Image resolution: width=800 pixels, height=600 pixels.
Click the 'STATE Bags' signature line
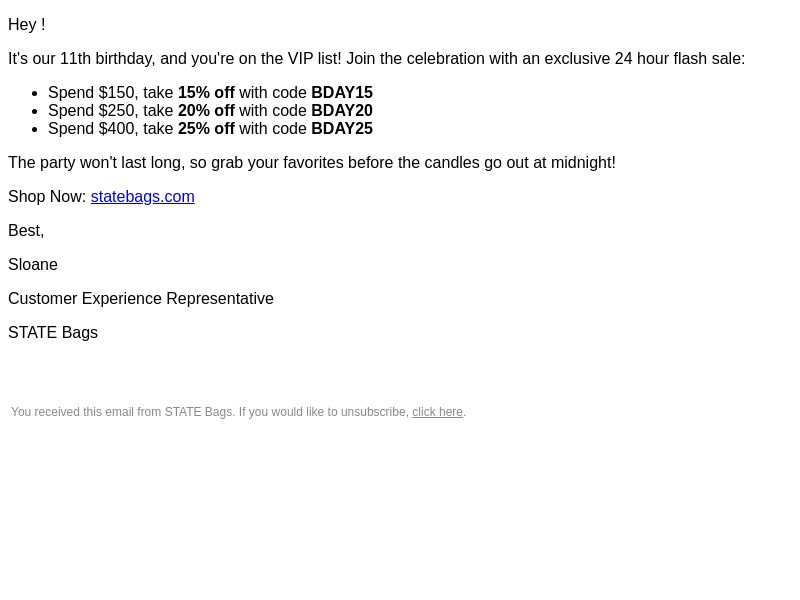(53, 333)
